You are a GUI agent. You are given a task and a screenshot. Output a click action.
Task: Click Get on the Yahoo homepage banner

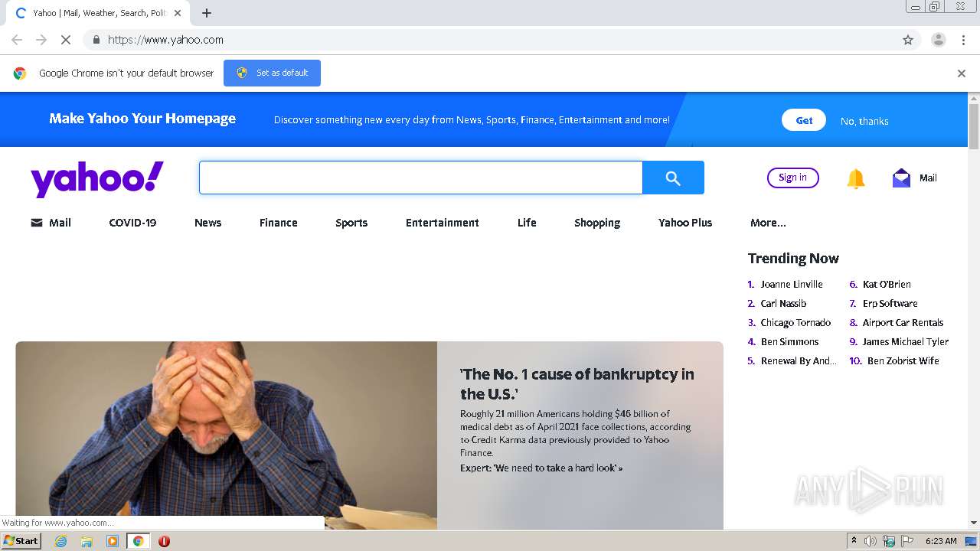[x=804, y=120]
